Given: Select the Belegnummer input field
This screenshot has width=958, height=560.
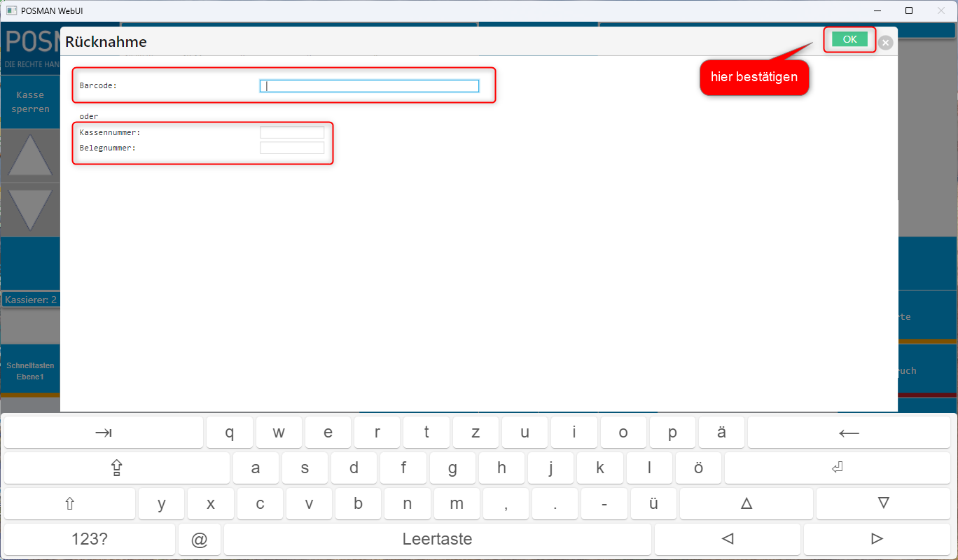Looking at the screenshot, I should click(x=291, y=148).
